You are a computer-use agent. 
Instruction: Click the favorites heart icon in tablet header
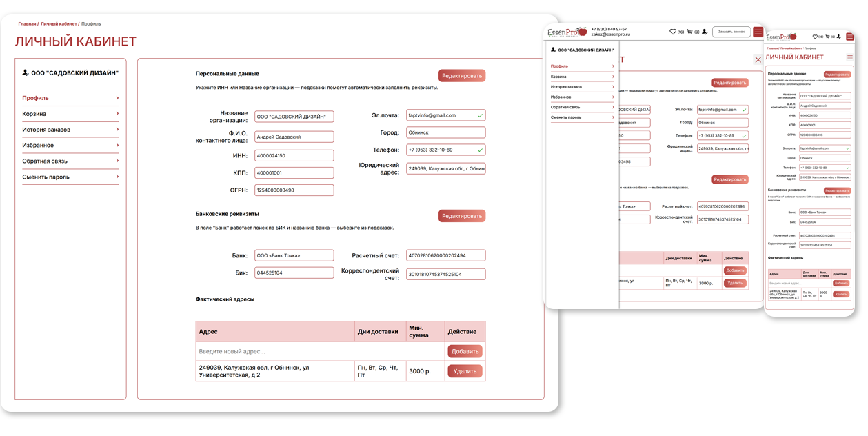tap(673, 32)
